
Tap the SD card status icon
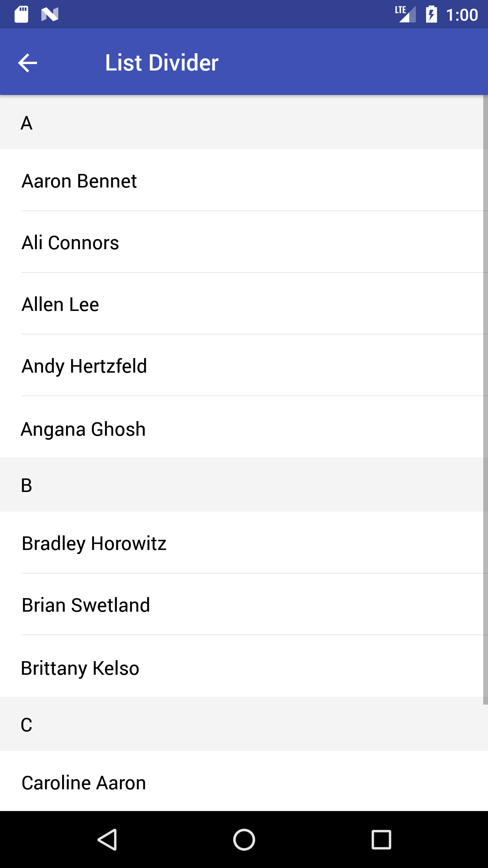point(21,14)
